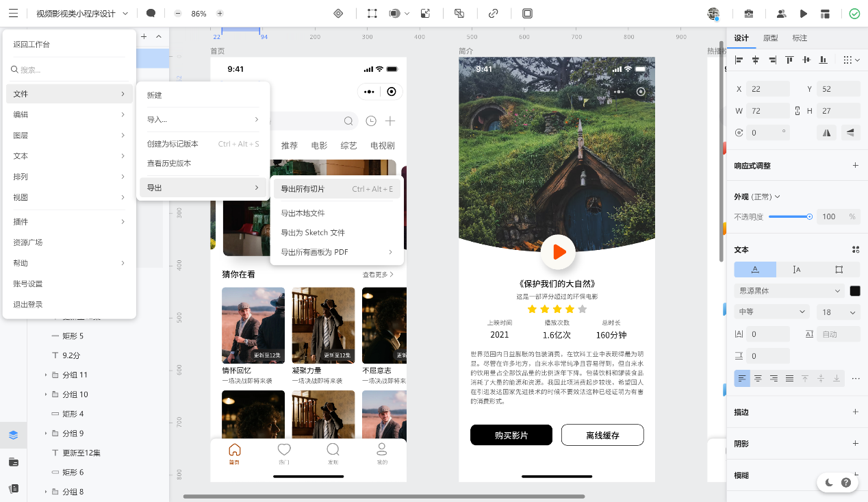
Task: Set text align right
Action: coord(774,378)
